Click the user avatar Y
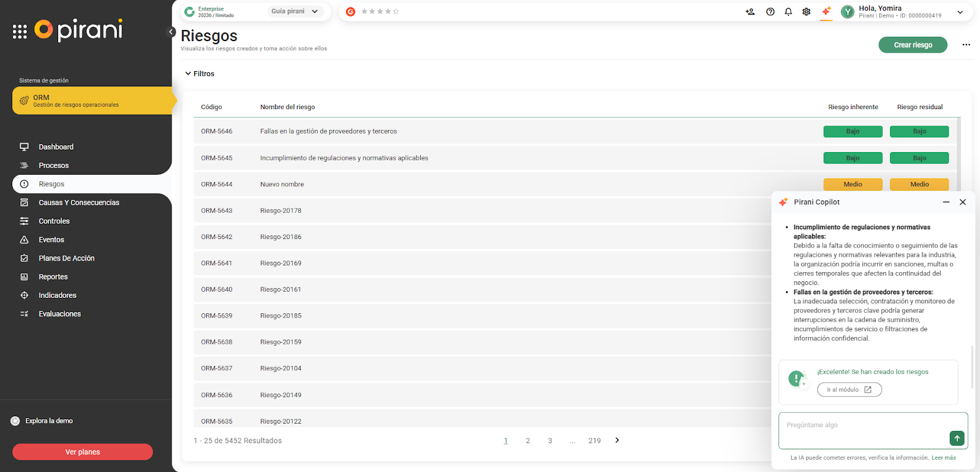The height and width of the screenshot is (472, 980). pos(848,12)
